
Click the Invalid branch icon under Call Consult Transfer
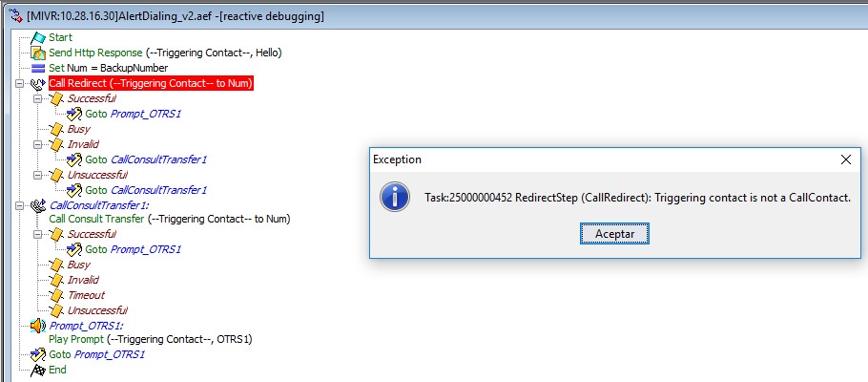coord(56,280)
